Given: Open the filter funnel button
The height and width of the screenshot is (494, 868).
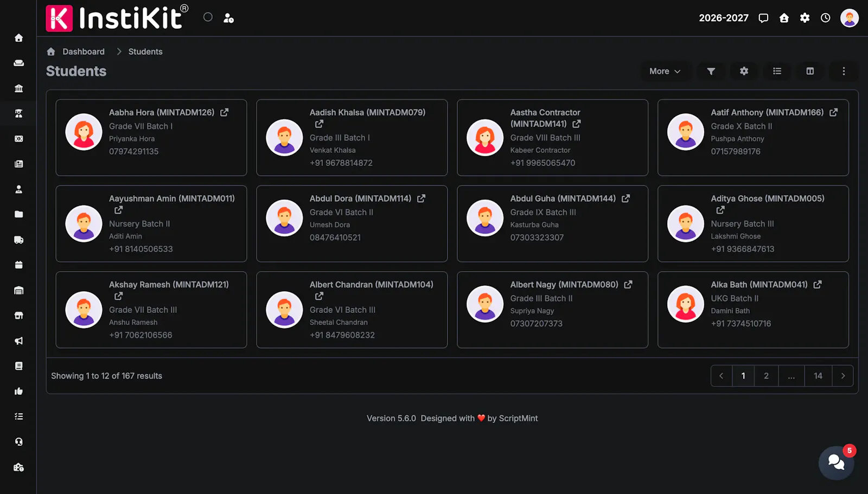Looking at the screenshot, I should point(711,71).
